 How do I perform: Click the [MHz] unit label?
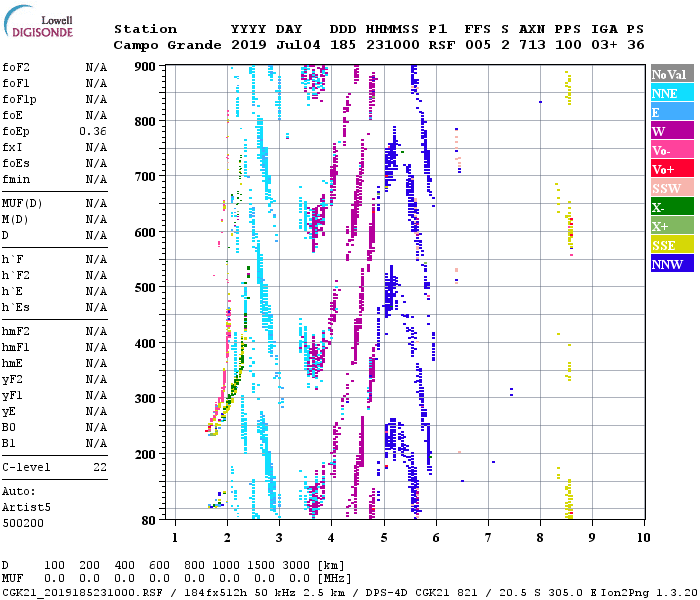coord(334,579)
